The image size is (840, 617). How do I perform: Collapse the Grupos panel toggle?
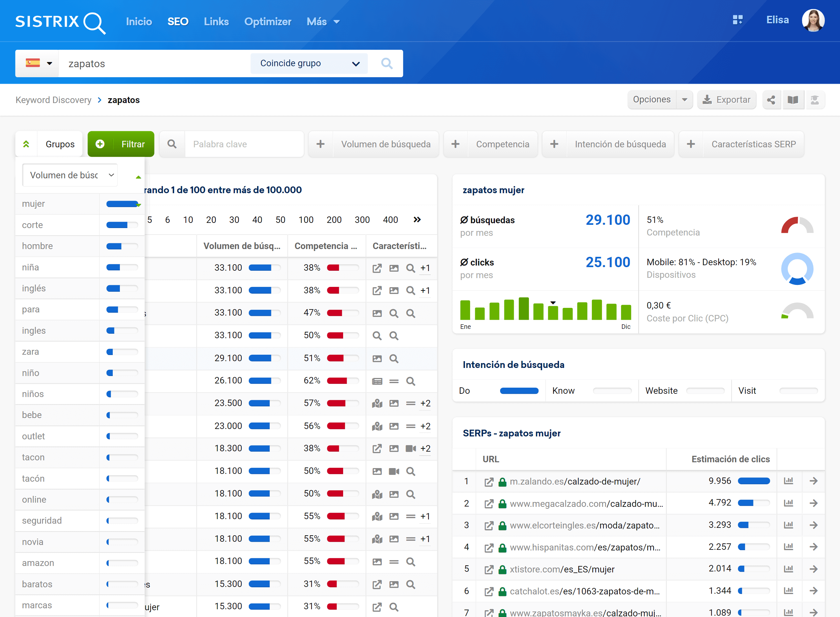[26, 144]
